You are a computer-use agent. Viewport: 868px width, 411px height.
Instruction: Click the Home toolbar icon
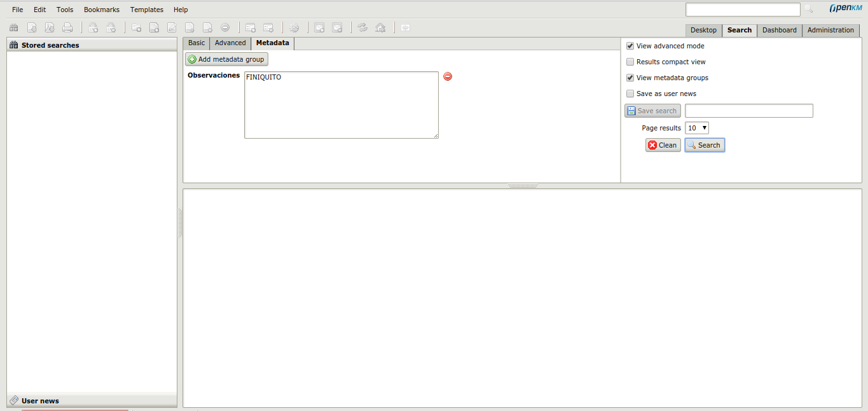380,27
